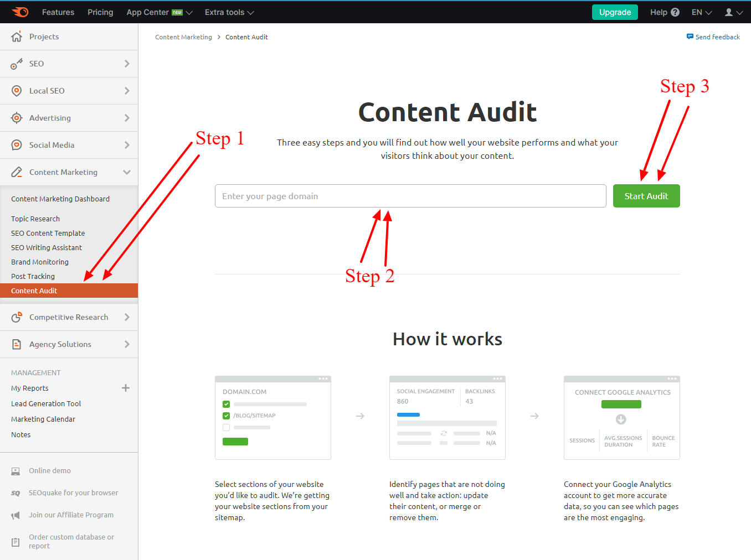Open the Online demo link
Screen dimensions: 751x560
point(50,470)
